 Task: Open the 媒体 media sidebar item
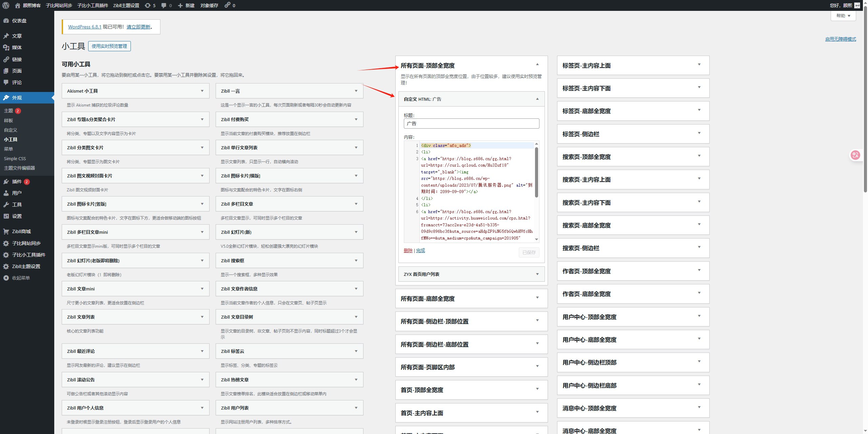pos(17,48)
